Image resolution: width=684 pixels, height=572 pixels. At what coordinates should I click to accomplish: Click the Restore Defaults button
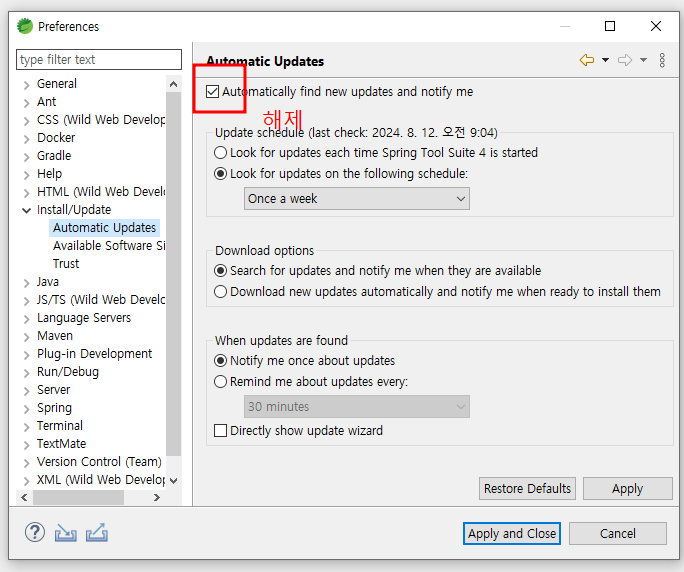coord(527,489)
